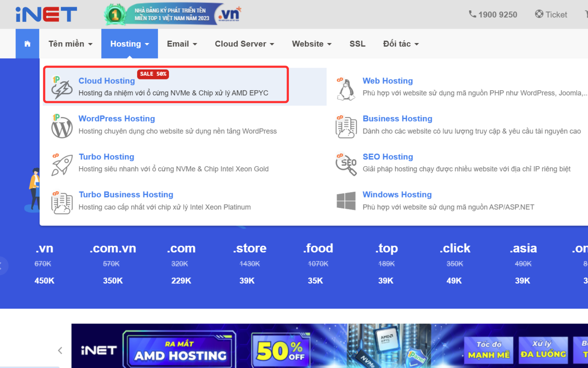Click the Tốc độ mạnh mẽ banner tile
The width and height of the screenshot is (588, 368).
click(489, 350)
